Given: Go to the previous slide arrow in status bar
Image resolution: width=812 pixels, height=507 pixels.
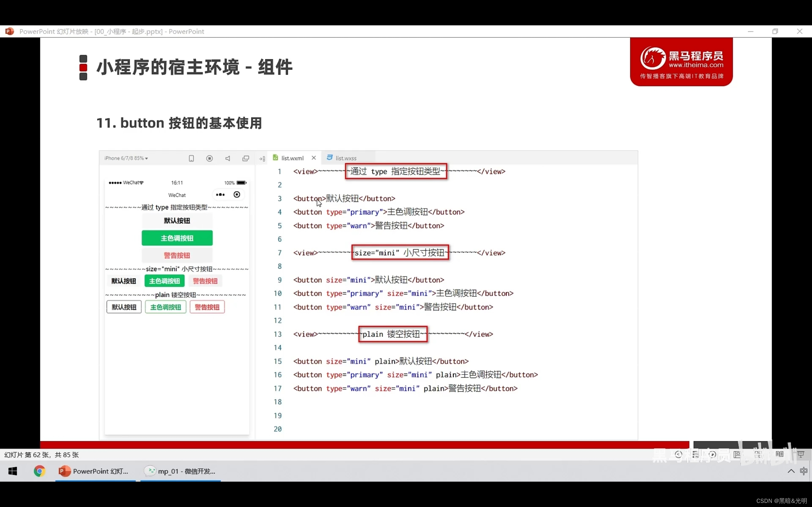Looking at the screenshot, I should (678, 454).
